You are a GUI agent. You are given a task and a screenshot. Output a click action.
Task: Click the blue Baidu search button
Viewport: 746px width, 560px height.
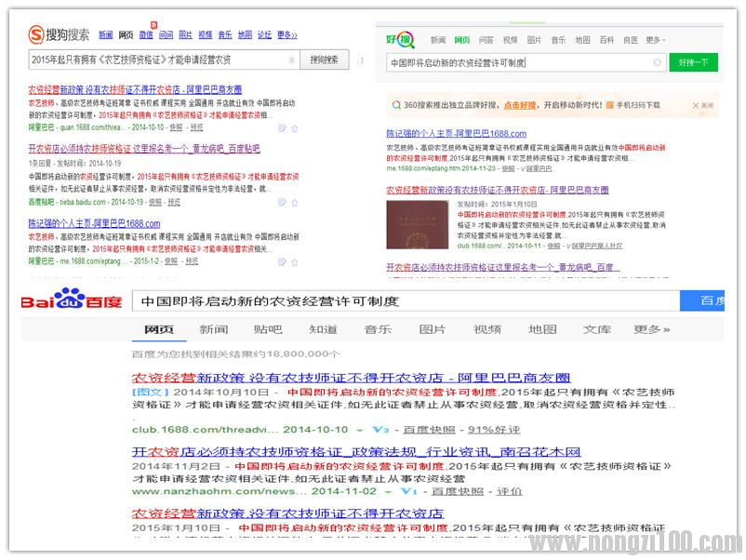pos(702,300)
